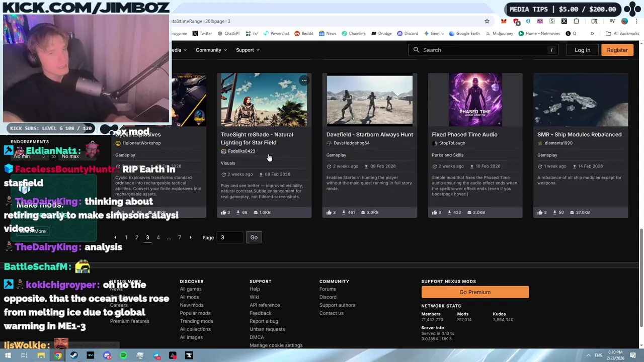Click the Go Premium button
Screen dimensions: 644x362
point(475,292)
